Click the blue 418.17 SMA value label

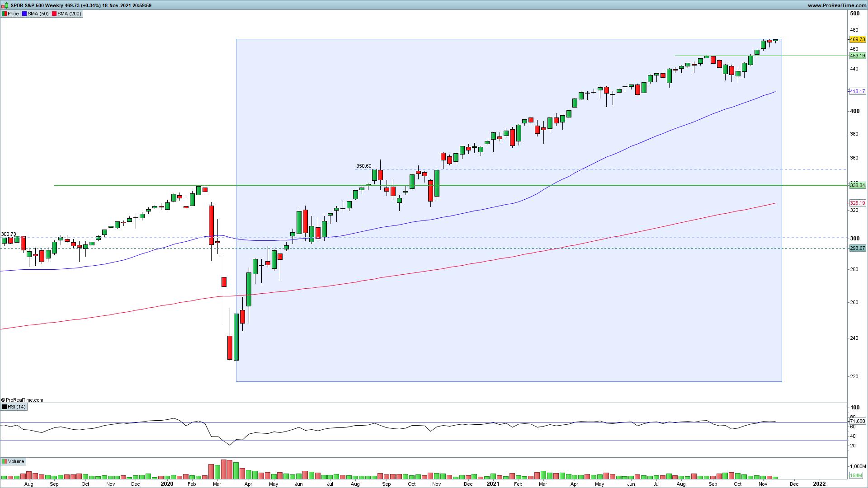pos(857,91)
